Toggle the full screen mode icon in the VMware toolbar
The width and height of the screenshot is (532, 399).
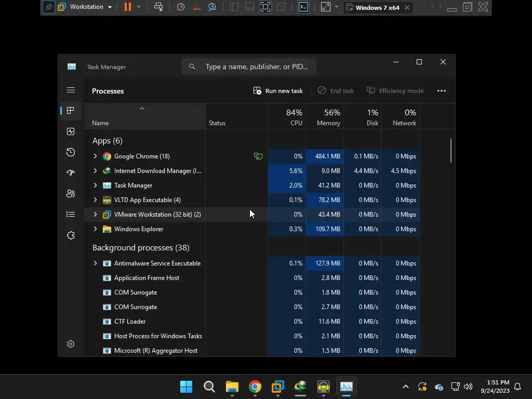coord(265,7)
